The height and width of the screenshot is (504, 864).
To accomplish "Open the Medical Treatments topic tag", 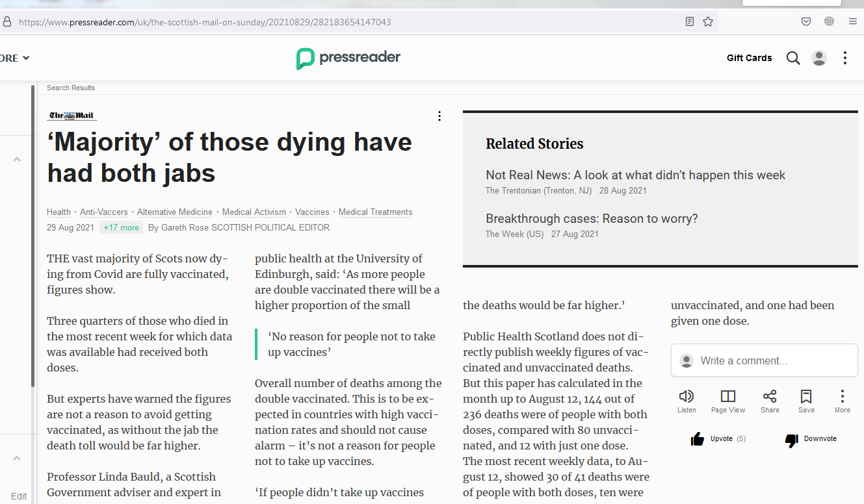I will (376, 212).
